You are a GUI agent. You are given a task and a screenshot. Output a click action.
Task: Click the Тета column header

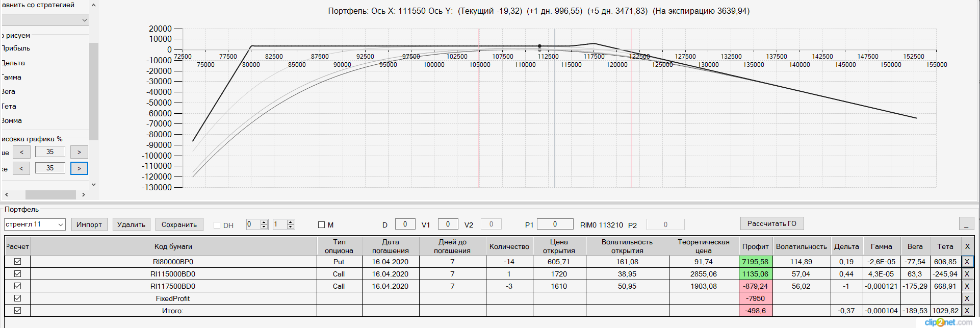coord(945,246)
